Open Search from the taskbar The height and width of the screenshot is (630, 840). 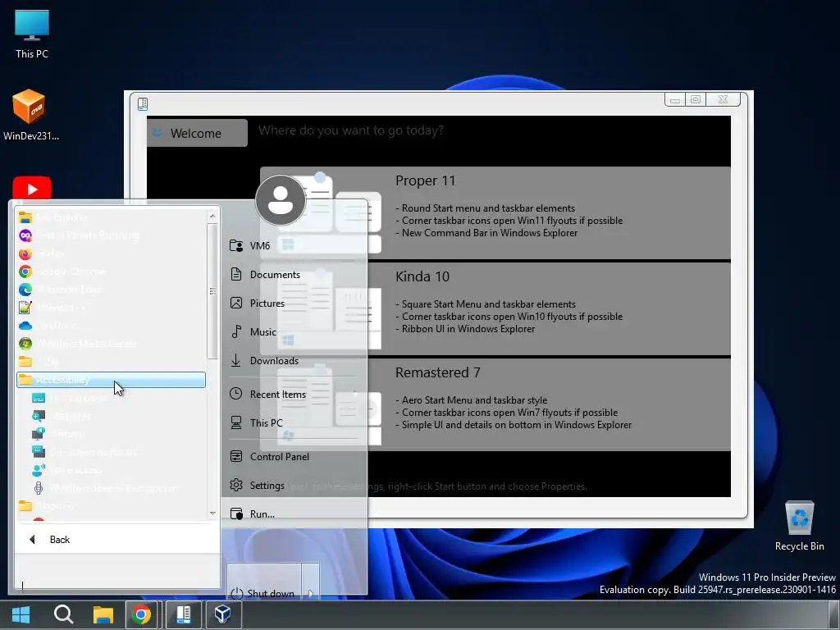(x=64, y=614)
